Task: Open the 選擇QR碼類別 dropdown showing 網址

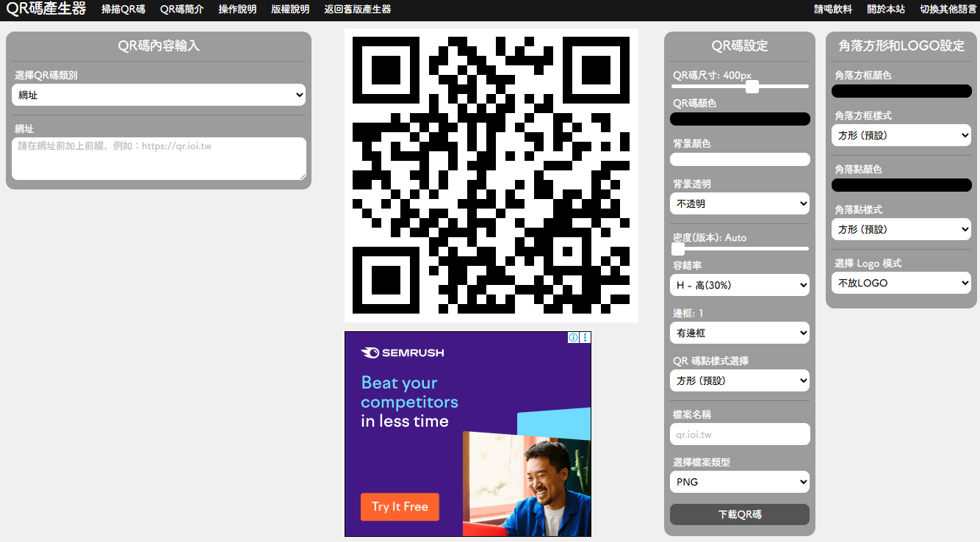Action: [x=159, y=95]
